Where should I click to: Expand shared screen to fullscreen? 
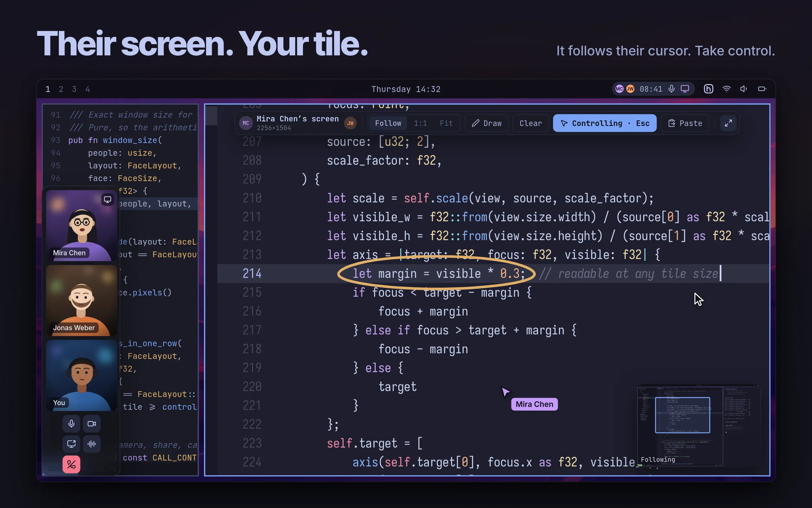pos(728,123)
